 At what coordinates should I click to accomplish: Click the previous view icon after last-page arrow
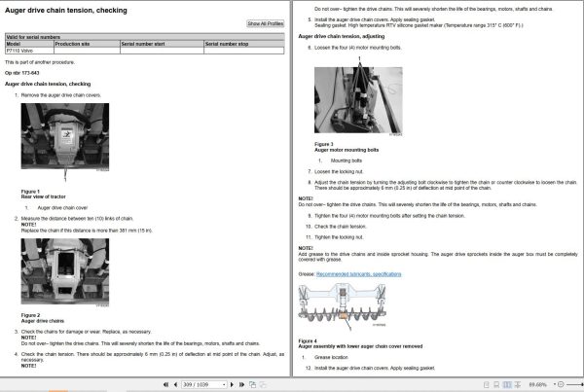tap(252, 384)
